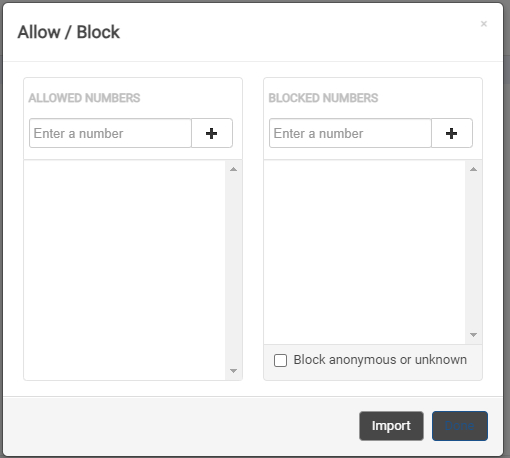Focus the blocked 'Enter a number' field

pyautogui.click(x=350, y=133)
